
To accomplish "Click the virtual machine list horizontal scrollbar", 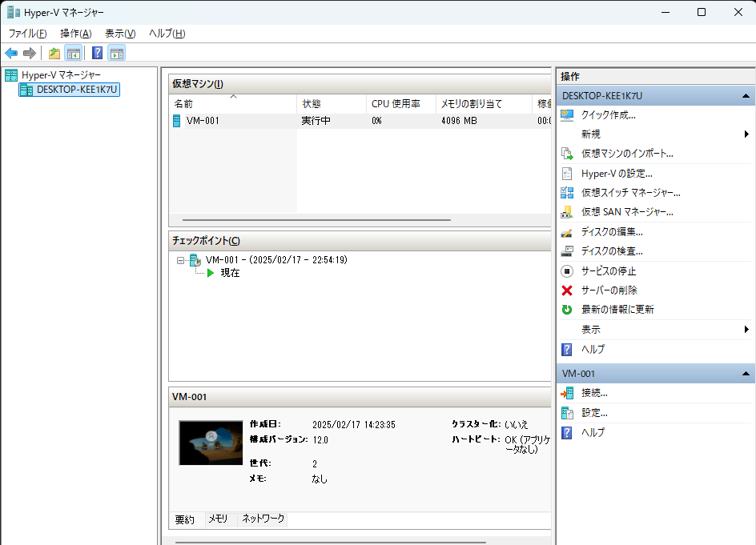I will tap(316, 220).
